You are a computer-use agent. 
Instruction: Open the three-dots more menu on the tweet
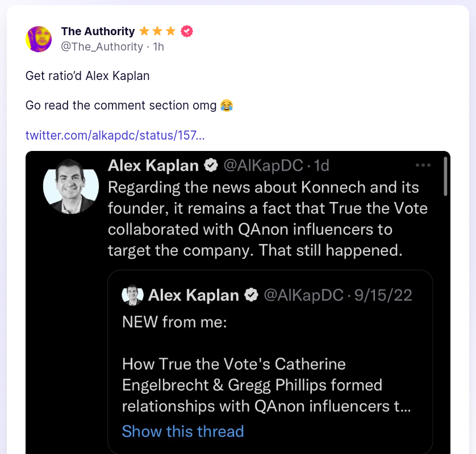tap(423, 165)
